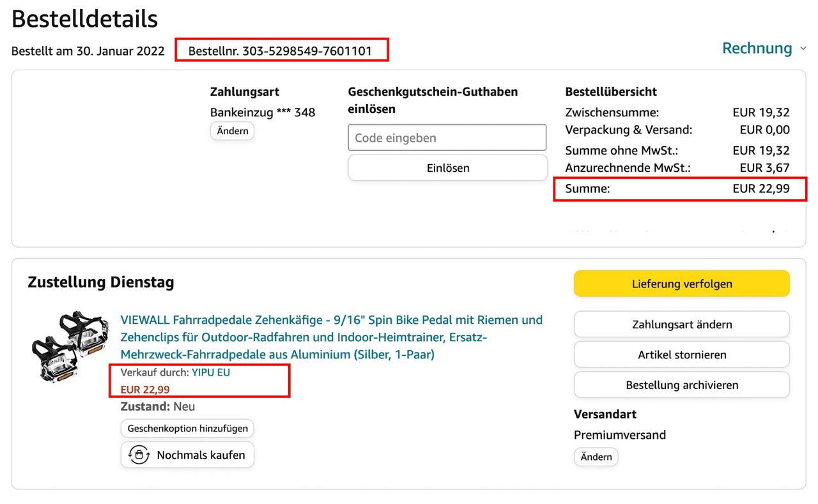This screenshot has height=504, width=818.
Task: Click the chevron next to Rechnung
Action: coord(803,49)
